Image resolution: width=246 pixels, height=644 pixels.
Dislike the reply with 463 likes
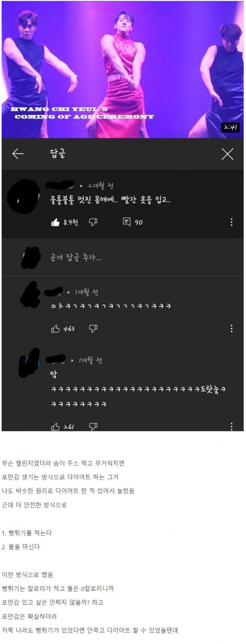pos(93,329)
